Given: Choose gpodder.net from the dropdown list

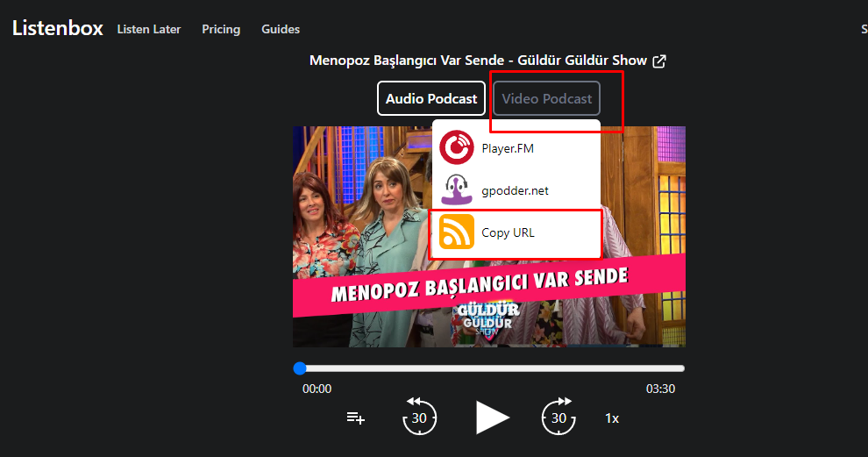Looking at the screenshot, I should (516, 190).
